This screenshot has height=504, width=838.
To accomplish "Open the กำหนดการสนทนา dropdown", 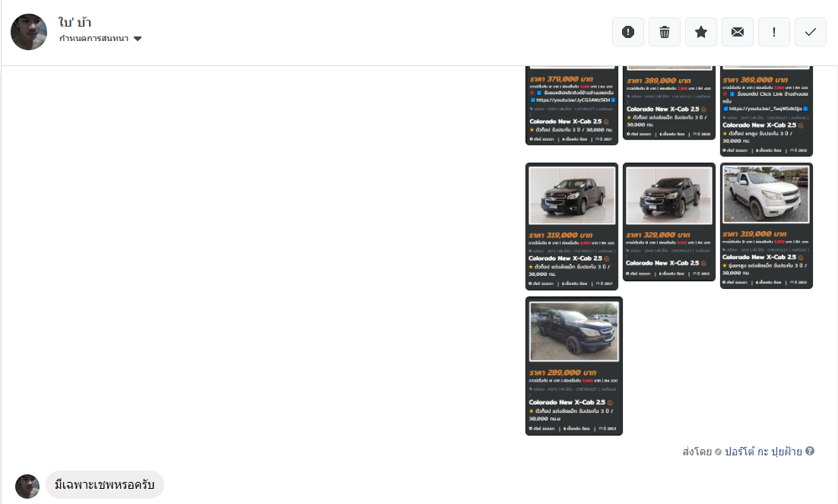I will [x=94, y=39].
